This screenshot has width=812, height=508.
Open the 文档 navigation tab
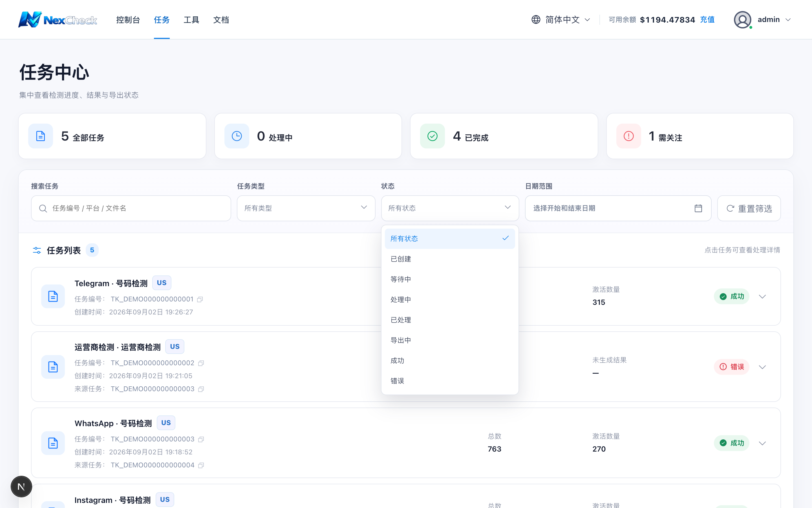(x=221, y=20)
